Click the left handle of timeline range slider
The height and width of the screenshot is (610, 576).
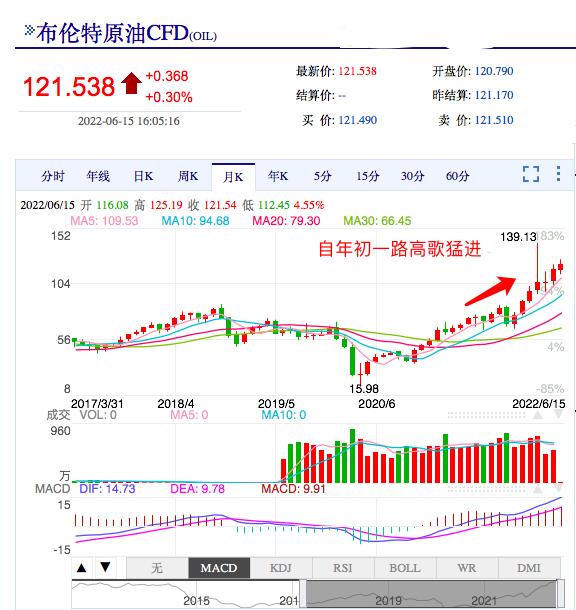point(303,594)
